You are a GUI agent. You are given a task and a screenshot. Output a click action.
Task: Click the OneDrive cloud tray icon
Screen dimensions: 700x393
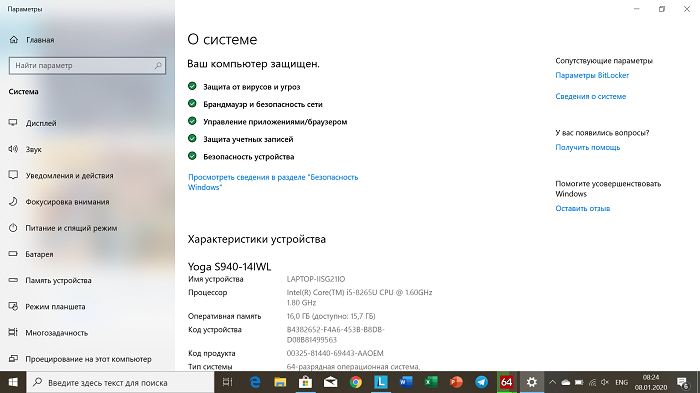click(566, 382)
